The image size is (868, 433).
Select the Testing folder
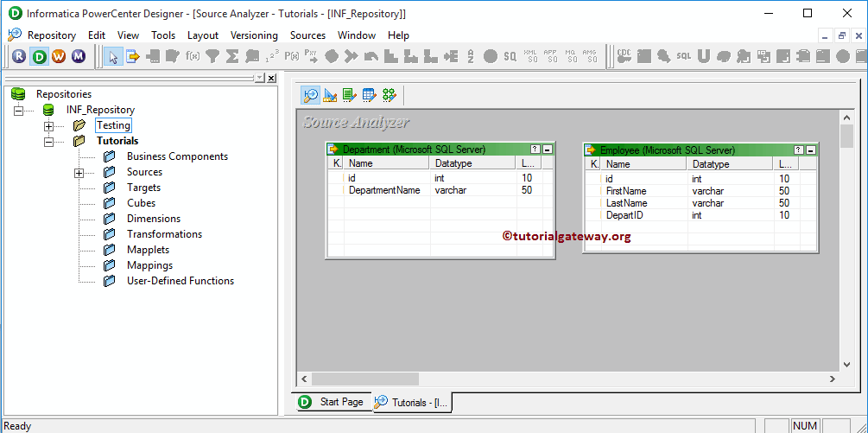pyautogui.click(x=113, y=125)
